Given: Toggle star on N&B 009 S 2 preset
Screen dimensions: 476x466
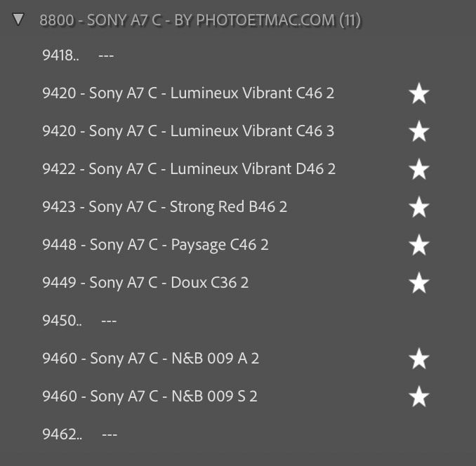Looking at the screenshot, I should (419, 397).
